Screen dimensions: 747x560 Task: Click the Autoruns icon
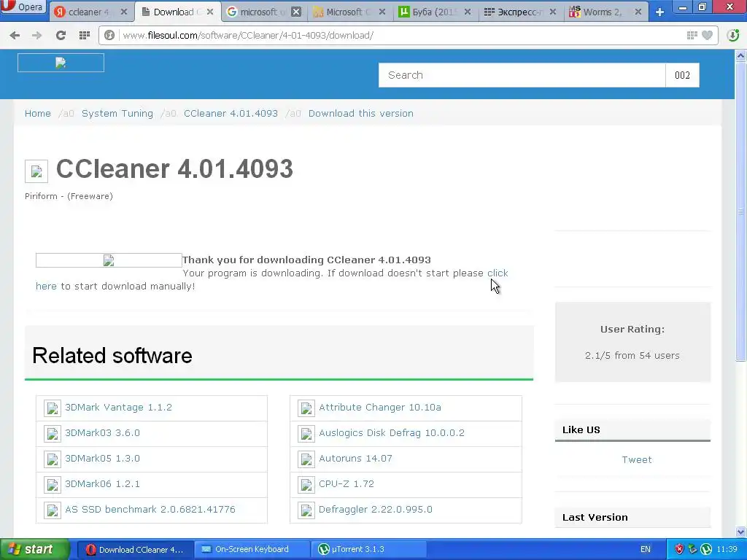(306, 459)
